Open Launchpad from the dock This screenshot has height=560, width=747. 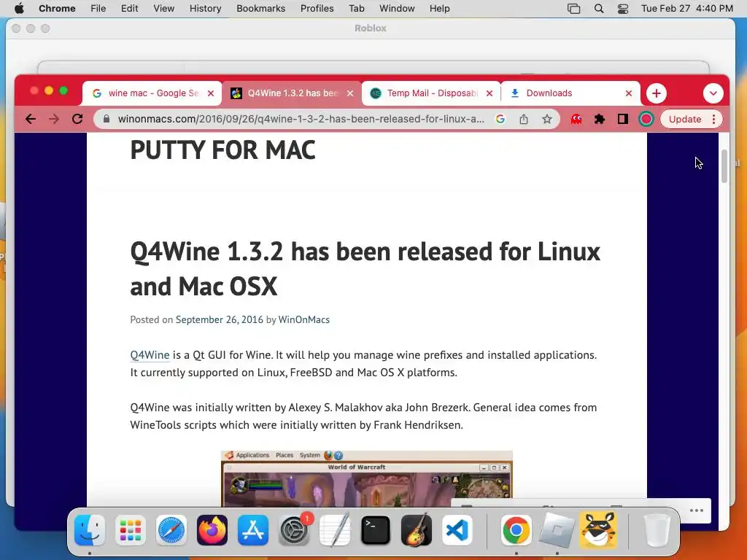click(x=130, y=529)
